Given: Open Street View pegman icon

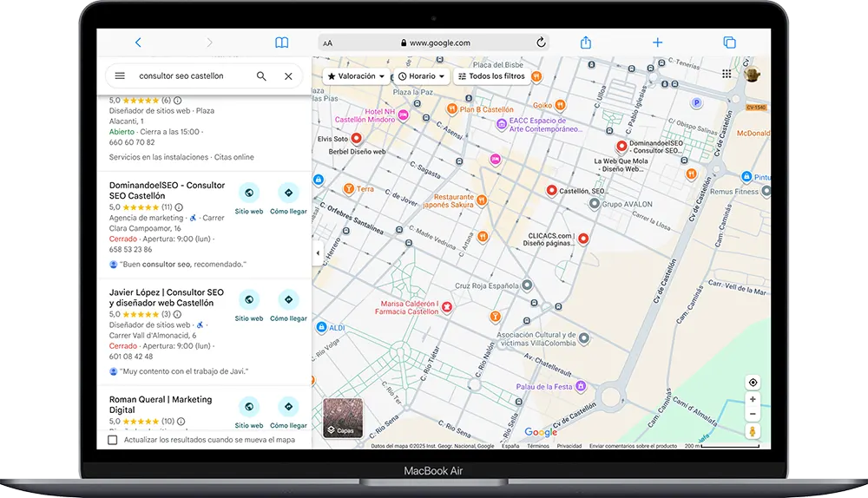Looking at the screenshot, I should pyautogui.click(x=753, y=431).
